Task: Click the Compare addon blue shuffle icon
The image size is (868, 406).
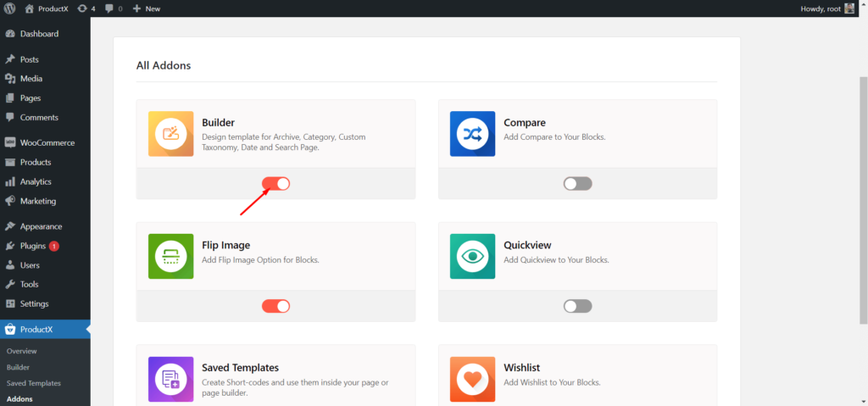Action: coord(472,133)
